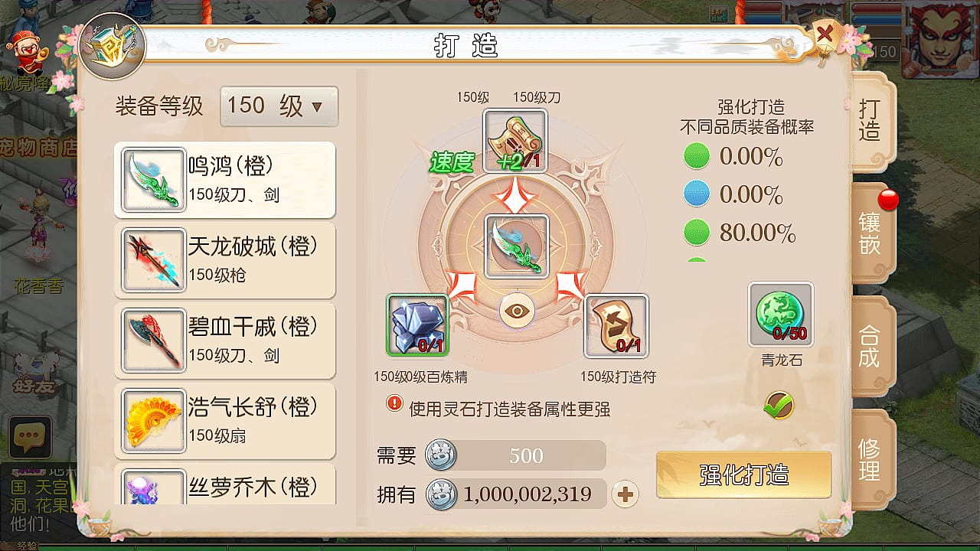This screenshot has width=980, height=551.
Task: Choose 碧血干戚 (橙) axe entry
Action: 225,341
